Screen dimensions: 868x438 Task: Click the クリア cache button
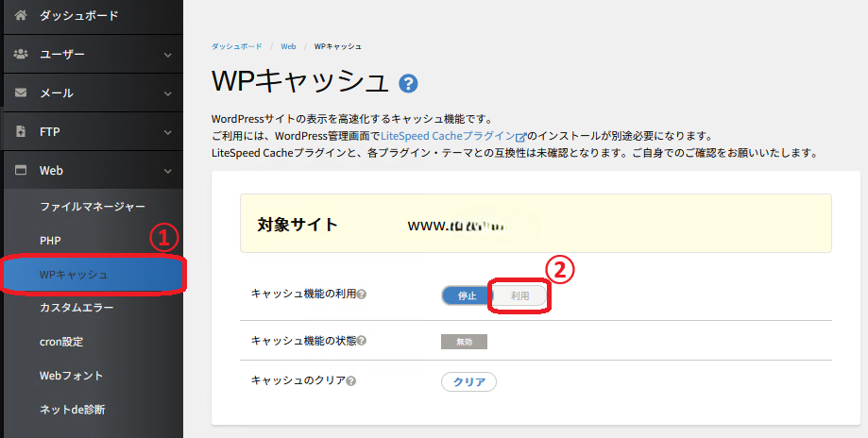(468, 381)
